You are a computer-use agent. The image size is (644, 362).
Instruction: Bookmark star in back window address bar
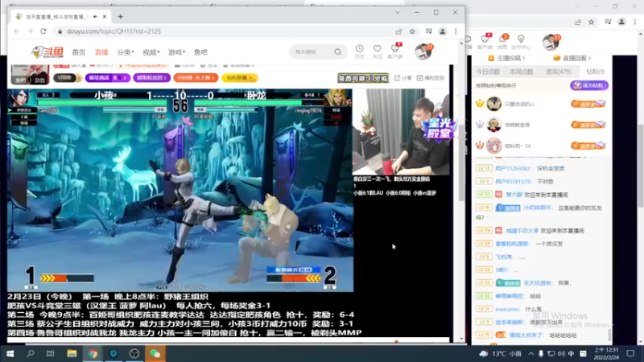591,22
